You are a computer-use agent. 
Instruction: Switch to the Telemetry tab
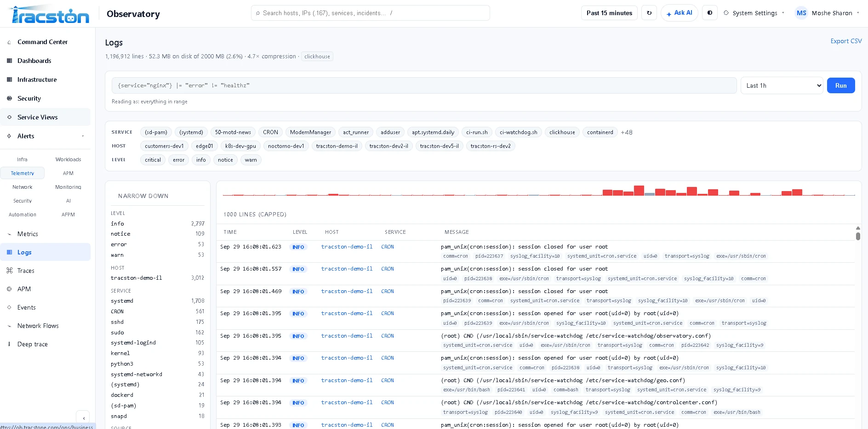pos(23,173)
